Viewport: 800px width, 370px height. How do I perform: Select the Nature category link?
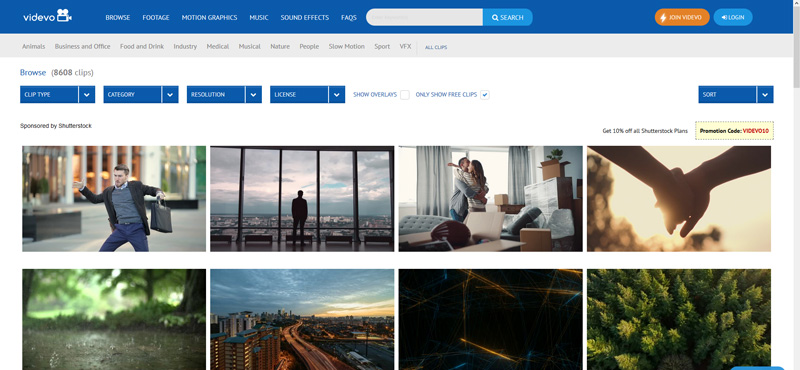(280, 46)
